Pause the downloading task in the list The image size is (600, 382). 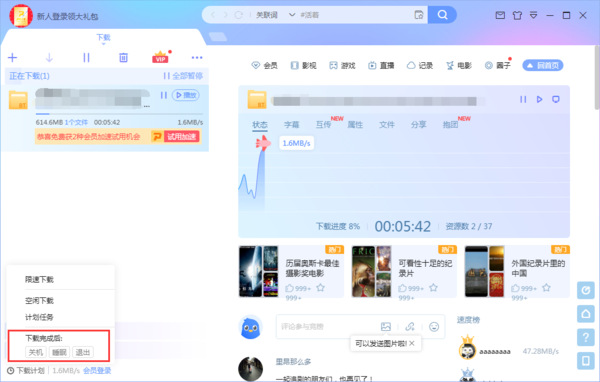tap(164, 95)
